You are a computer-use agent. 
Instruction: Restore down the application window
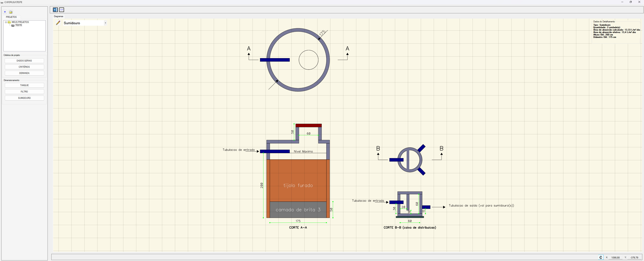coord(631,2)
